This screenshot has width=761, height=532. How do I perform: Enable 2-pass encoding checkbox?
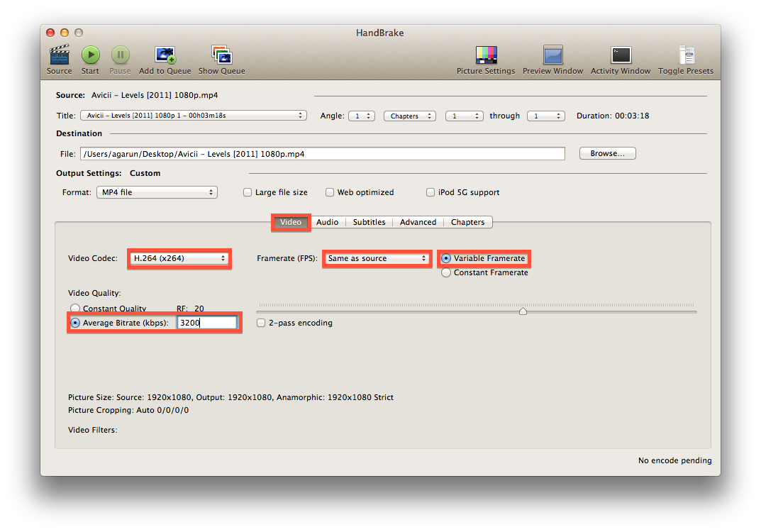pyautogui.click(x=261, y=323)
